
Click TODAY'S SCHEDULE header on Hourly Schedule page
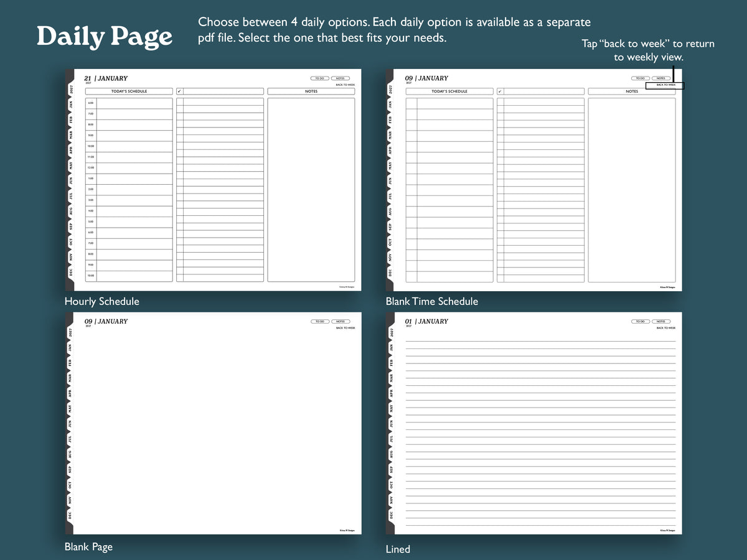point(129,91)
